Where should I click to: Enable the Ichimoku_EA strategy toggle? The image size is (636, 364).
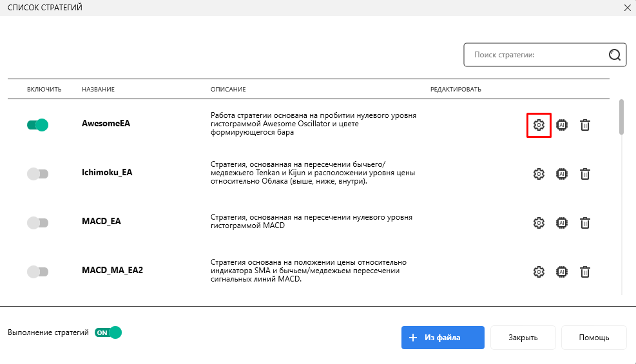pos(37,174)
